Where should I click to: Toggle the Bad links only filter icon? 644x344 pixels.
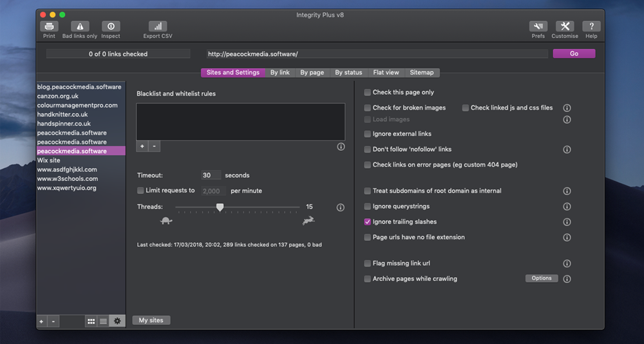tap(79, 26)
